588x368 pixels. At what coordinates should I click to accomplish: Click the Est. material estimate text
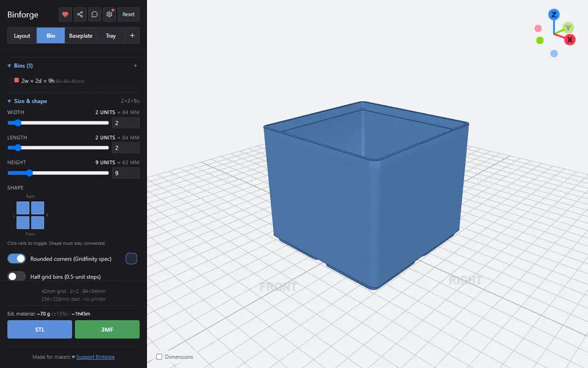pyautogui.click(x=49, y=313)
